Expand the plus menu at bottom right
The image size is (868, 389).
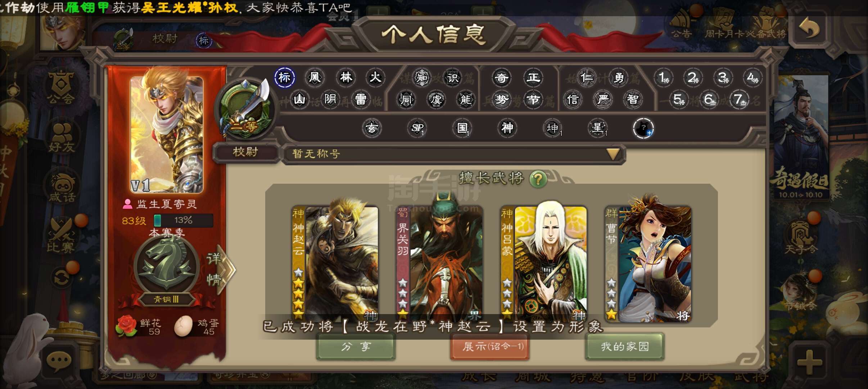(809, 362)
